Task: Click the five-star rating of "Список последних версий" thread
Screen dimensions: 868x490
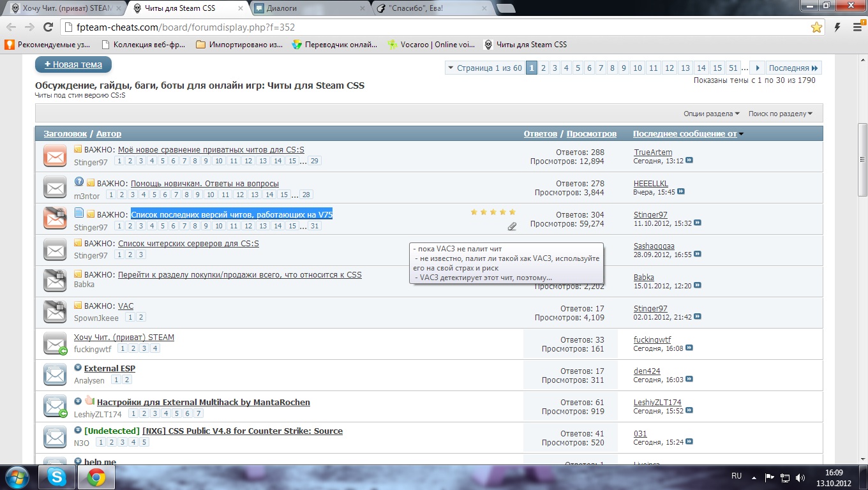Action: pos(493,212)
